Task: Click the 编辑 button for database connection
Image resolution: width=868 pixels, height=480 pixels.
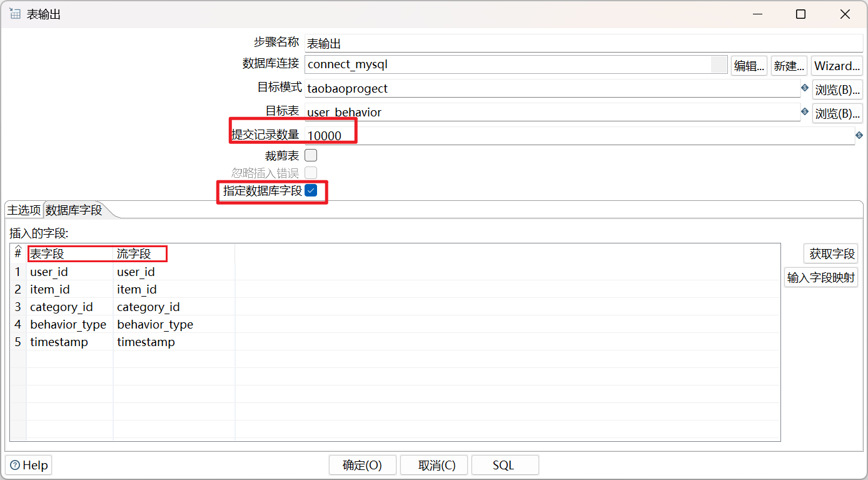Action: [x=749, y=65]
